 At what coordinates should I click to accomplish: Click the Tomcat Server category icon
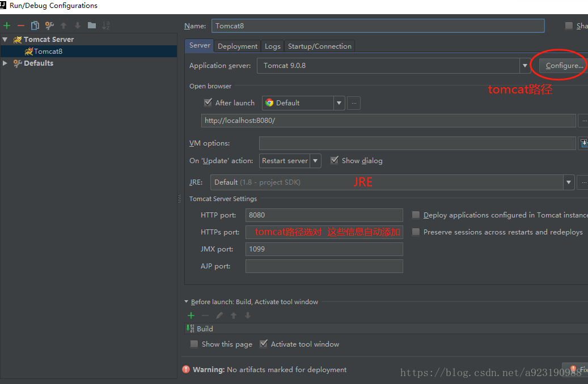point(17,40)
